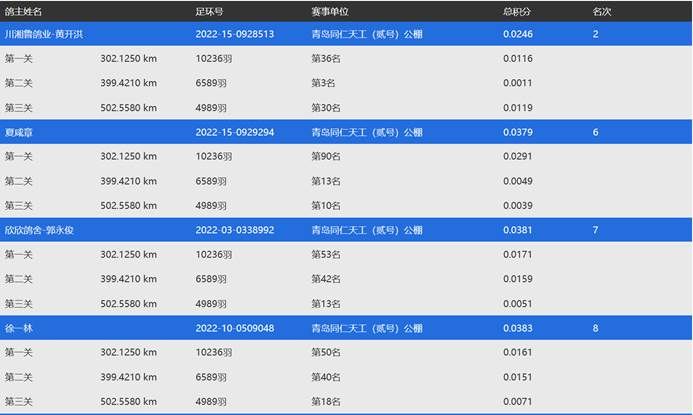Select the 徐一林 owner row

[20, 328]
